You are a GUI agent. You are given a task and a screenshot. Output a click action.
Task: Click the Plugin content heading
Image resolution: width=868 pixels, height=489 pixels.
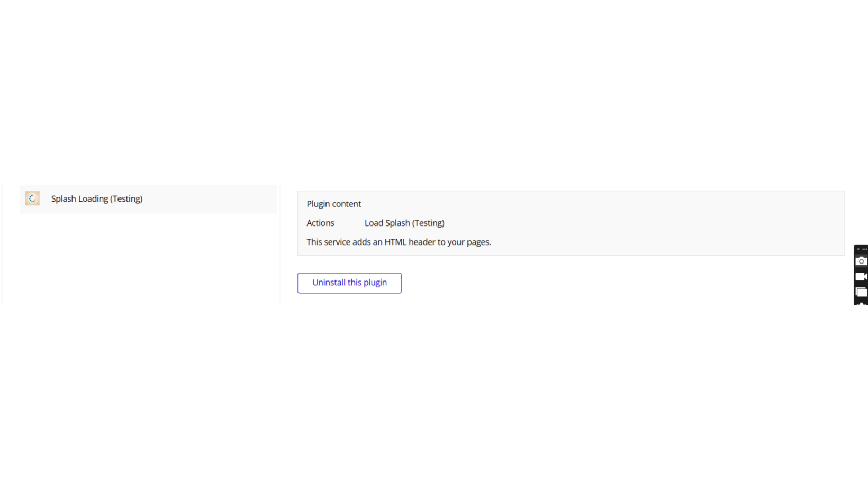coord(333,204)
